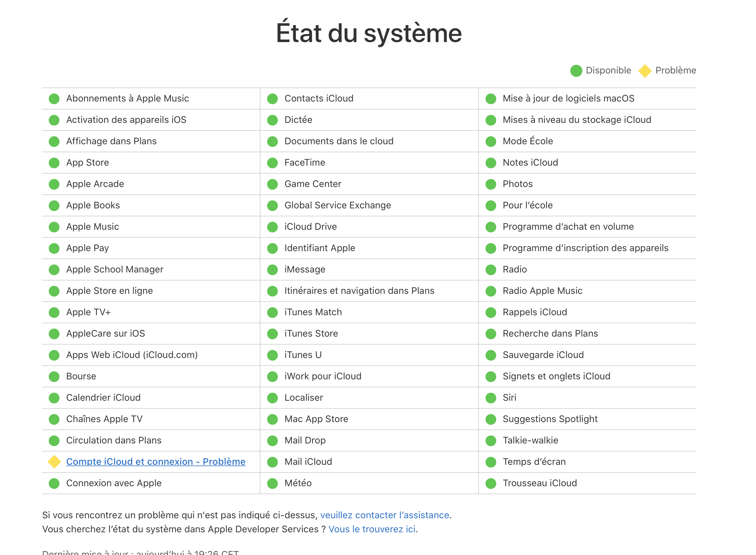Click the Game Center service label
Image resolution: width=756 pixels, height=555 pixels.
coord(313,184)
